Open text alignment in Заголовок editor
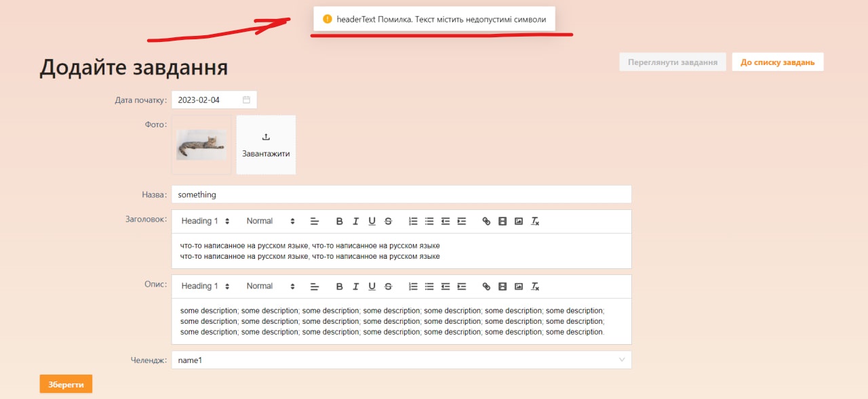Viewport: 868px width, 399px height. [315, 221]
